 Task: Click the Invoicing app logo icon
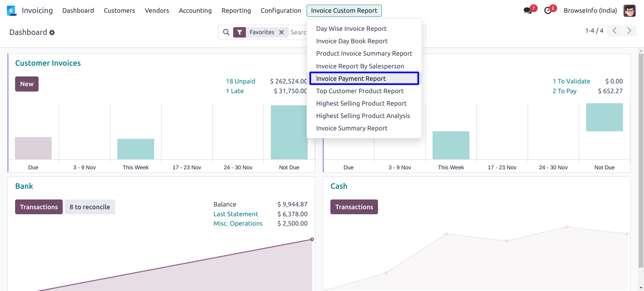point(11,11)
